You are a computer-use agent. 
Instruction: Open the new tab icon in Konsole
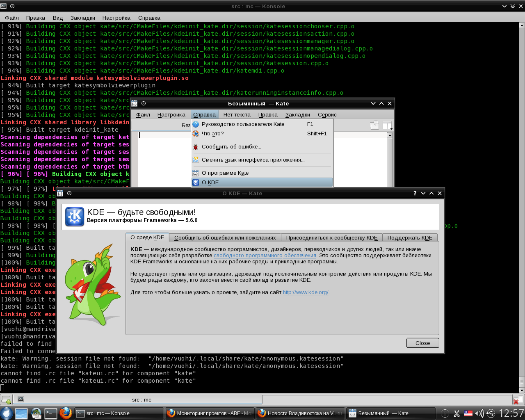7,399
